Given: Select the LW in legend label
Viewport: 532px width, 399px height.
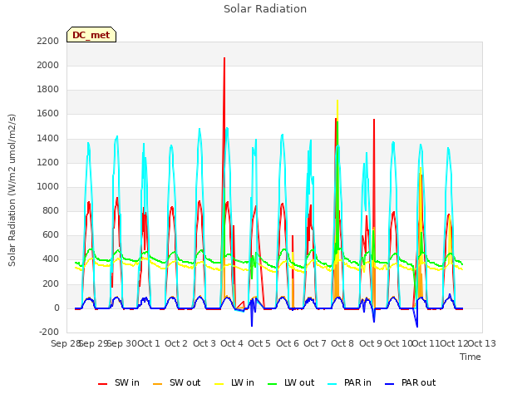Looking at the screenshot, I should click(243, 382).
